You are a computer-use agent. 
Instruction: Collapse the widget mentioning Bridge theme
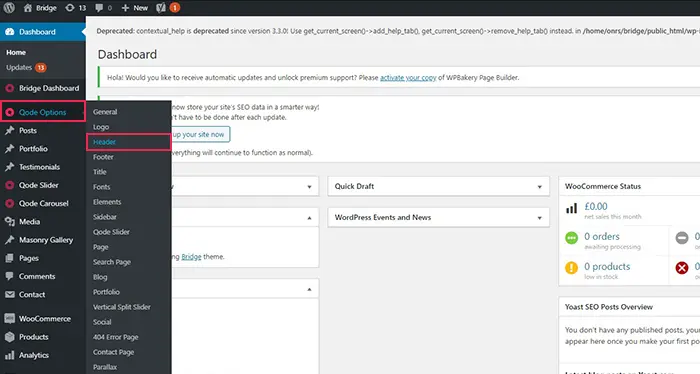pos(309,218)
